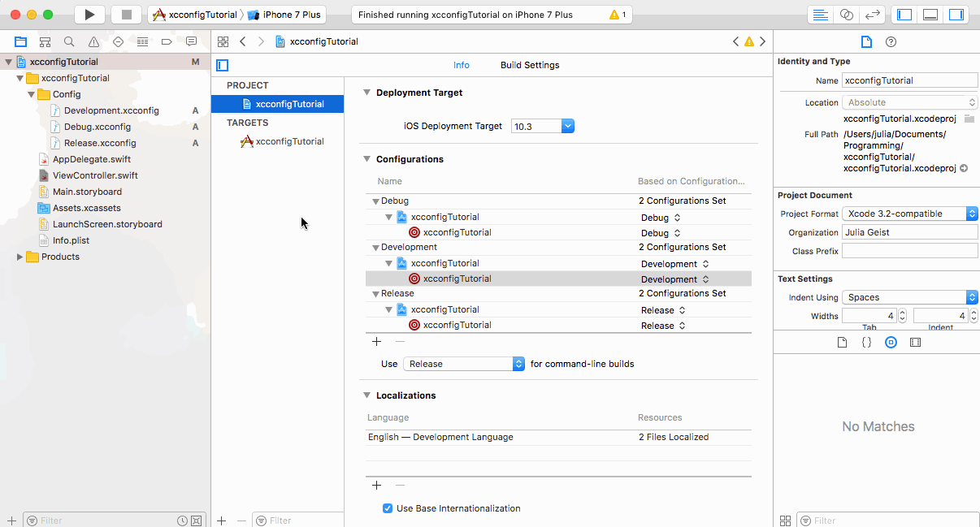Viewport: 980px width, 527px height.
Task: Switch to the Build Settings tab
Action: (530, 65)
